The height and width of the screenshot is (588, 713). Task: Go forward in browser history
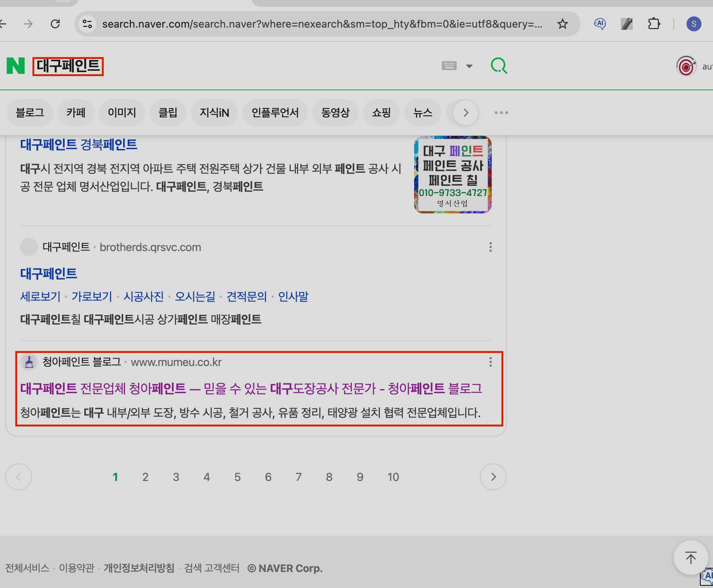click(x=28, y=24)
